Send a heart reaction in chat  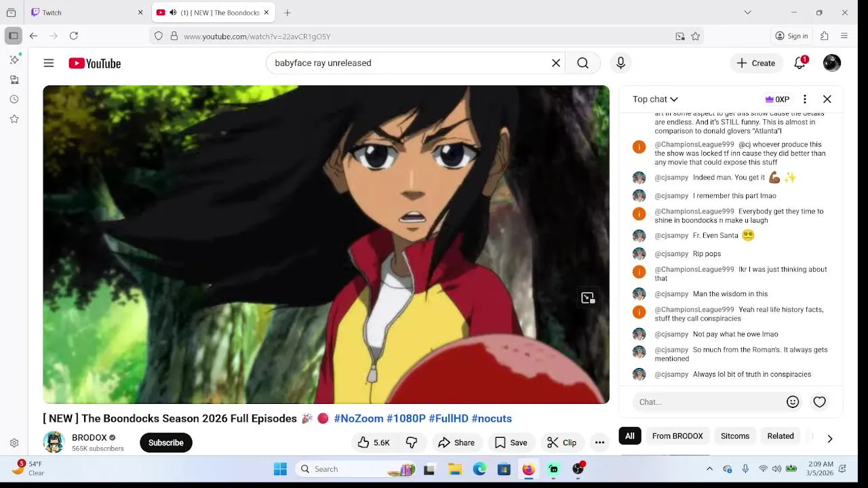click(820, 402)
